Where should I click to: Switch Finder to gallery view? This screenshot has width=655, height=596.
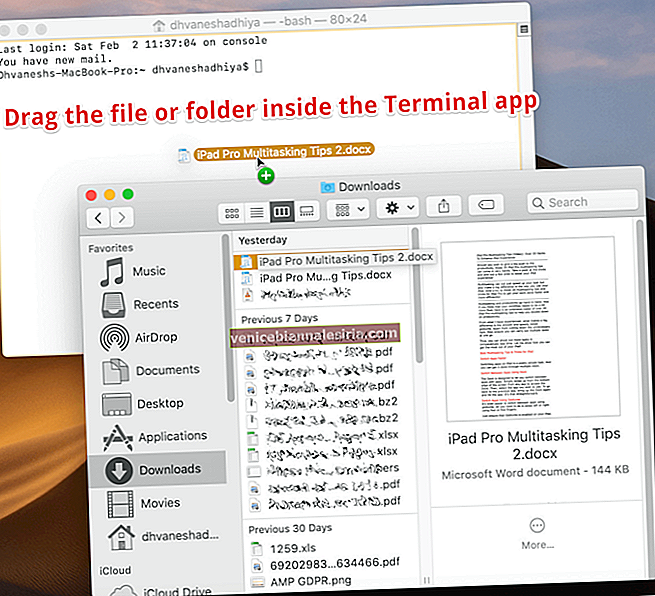point(307,211)
